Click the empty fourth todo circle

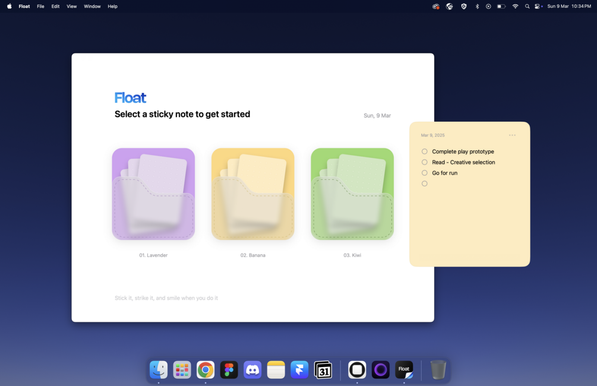click(x=425, y=183)
